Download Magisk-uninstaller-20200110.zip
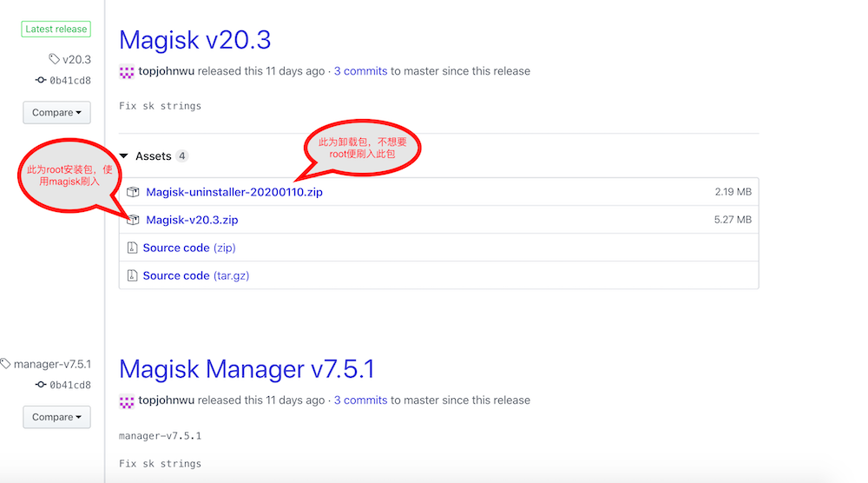 (x=234, y=192)
